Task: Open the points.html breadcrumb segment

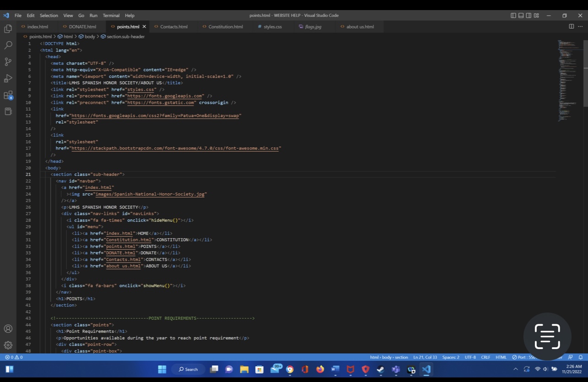Action: (38, 37)
